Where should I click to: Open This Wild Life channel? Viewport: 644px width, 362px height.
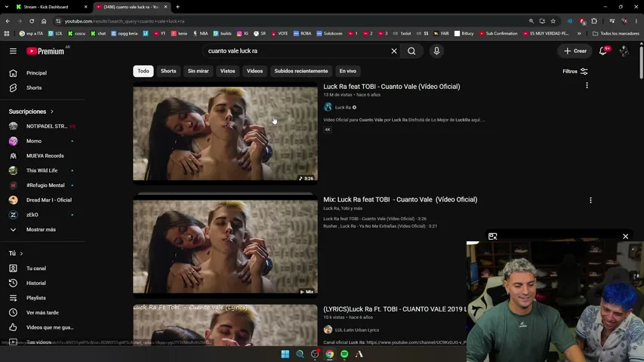[43, 170]
